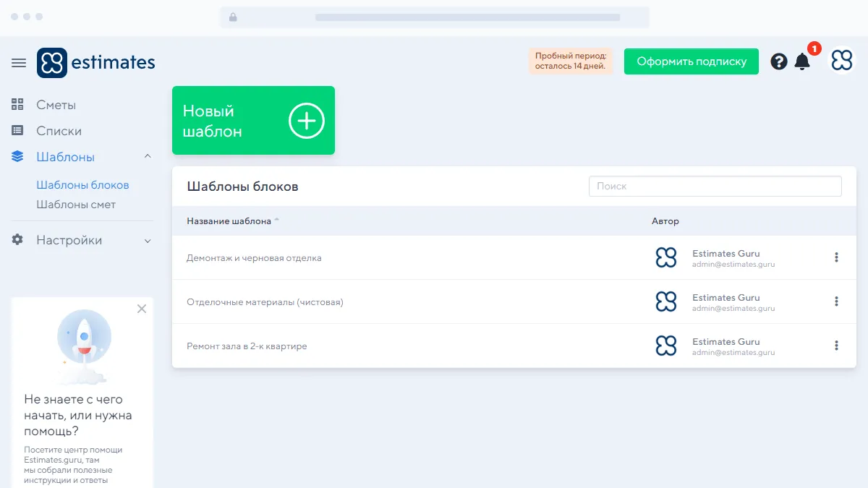The width and height of the screenshot is (868, 488).
Task: Open the Ремонт зала в 2-к квартире template
Action: (247, 346)
